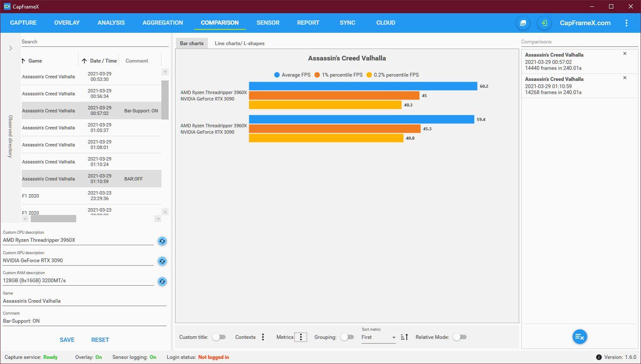Enable the Custom title toggle
The image size is (641, 364).
[x=219, y=337]
